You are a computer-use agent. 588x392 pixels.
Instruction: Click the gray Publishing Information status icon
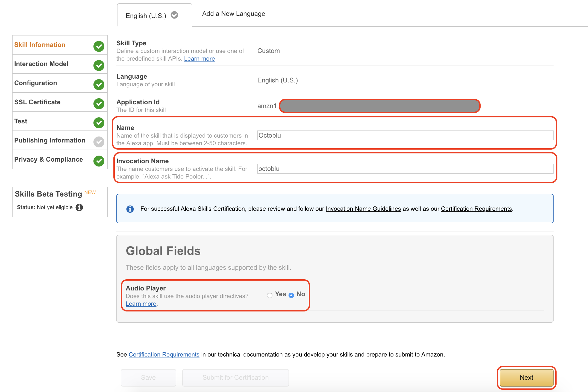click(99, 142)
